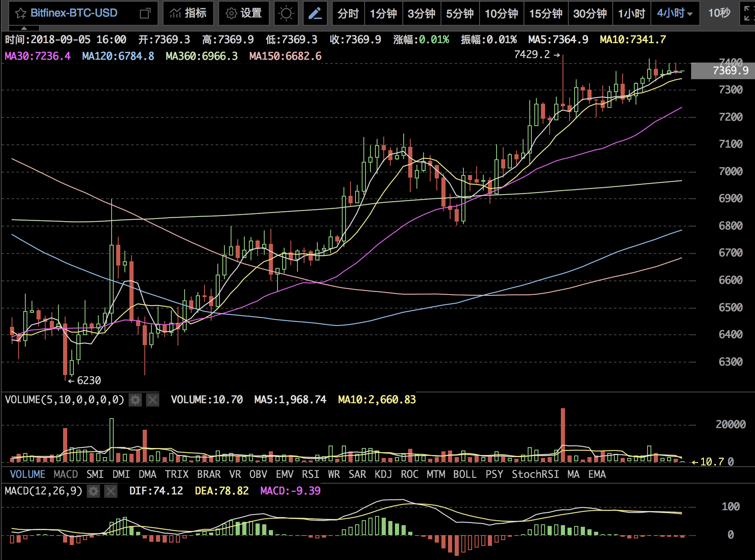Click the 10秒 refresh interval button
This screenshot has width=755, height=560.
[719, 13]
